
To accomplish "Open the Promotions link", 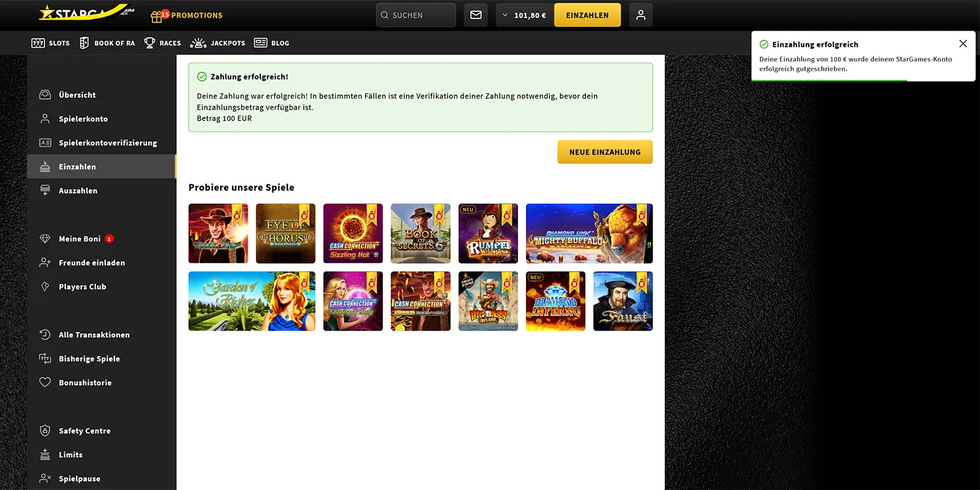I will 197,15.
